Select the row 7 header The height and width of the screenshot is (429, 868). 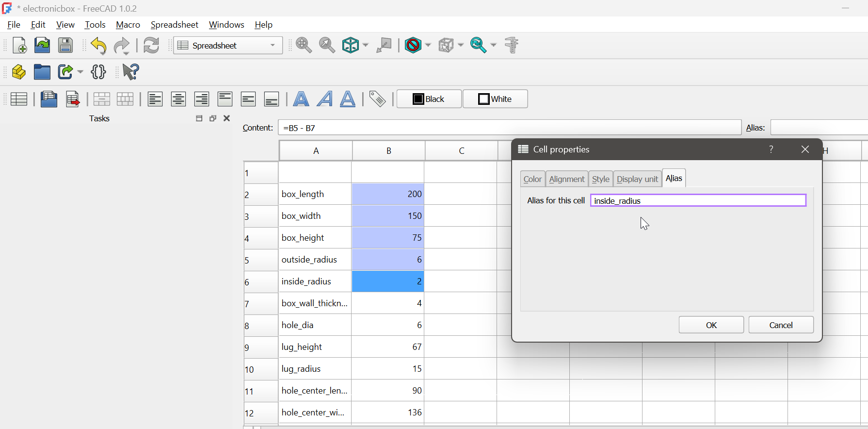[261, 303]
